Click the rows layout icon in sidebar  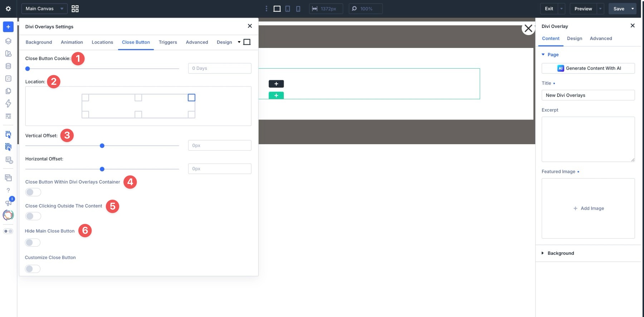tap(8, 116)
